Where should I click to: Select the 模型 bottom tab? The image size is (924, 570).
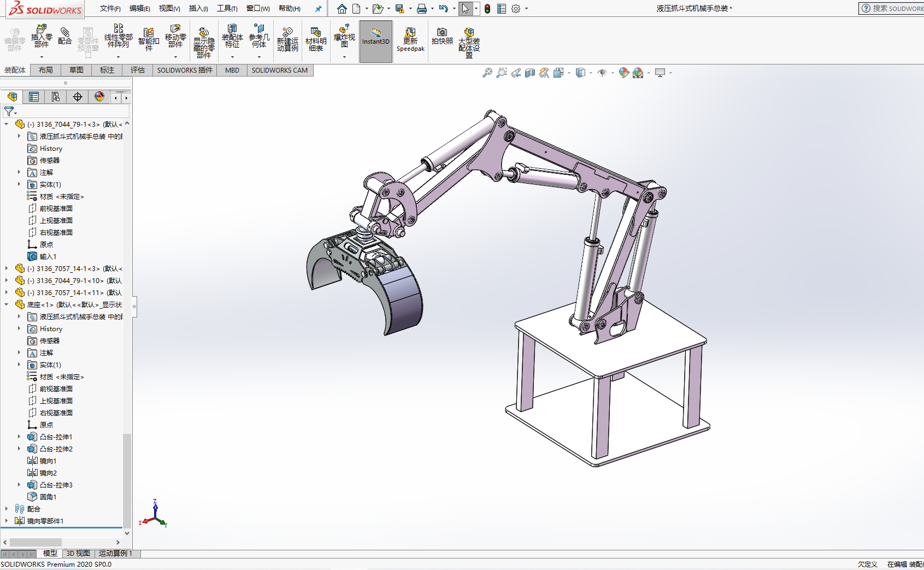pos(50,553)
